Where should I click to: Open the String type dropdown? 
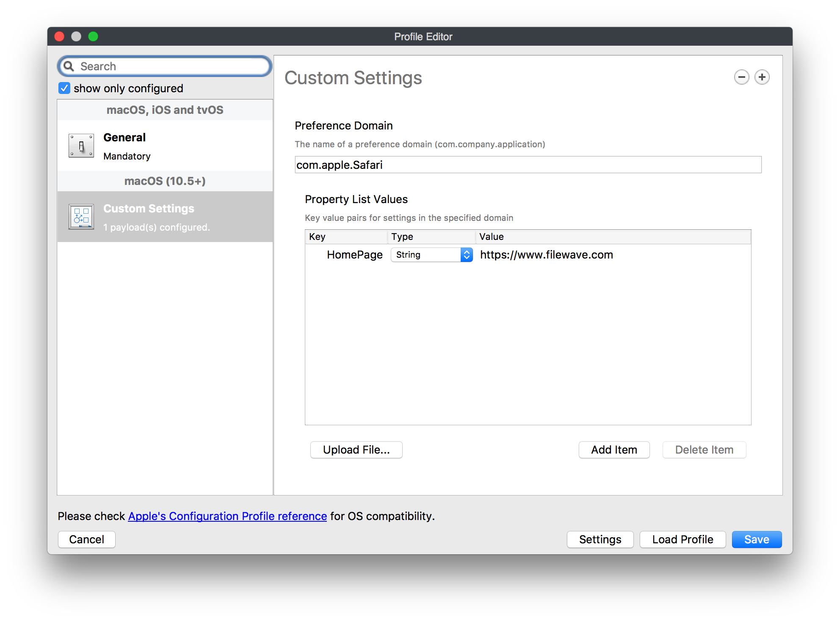tap(431, 255)
